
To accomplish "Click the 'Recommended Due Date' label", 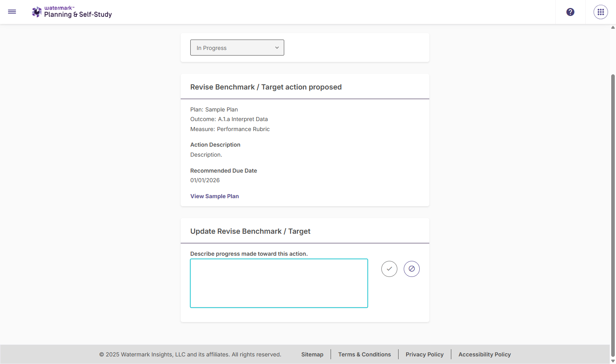I will (223, 171).
